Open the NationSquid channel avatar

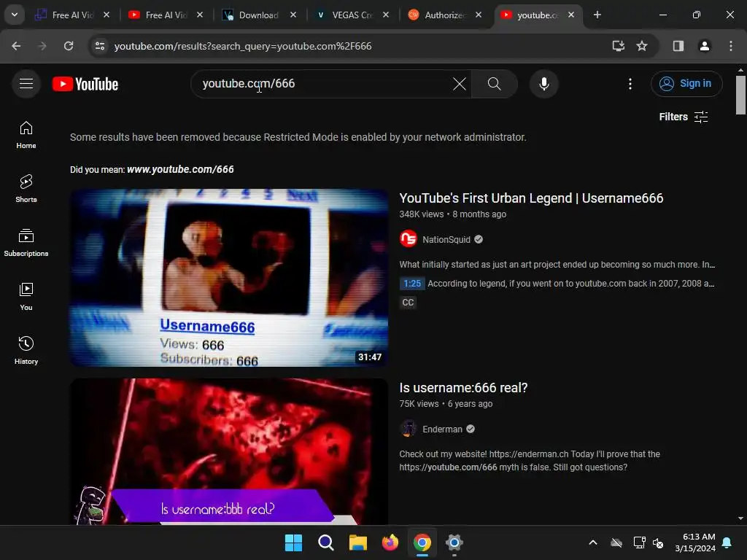pyautogui.click(x=409, y=239)
